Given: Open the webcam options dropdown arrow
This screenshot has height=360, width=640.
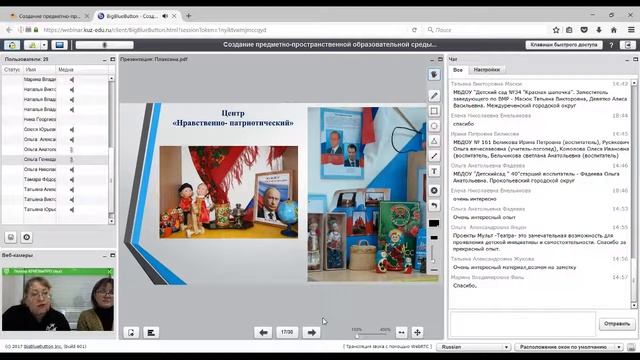Looking at the screenshot, I should (44, 45).
